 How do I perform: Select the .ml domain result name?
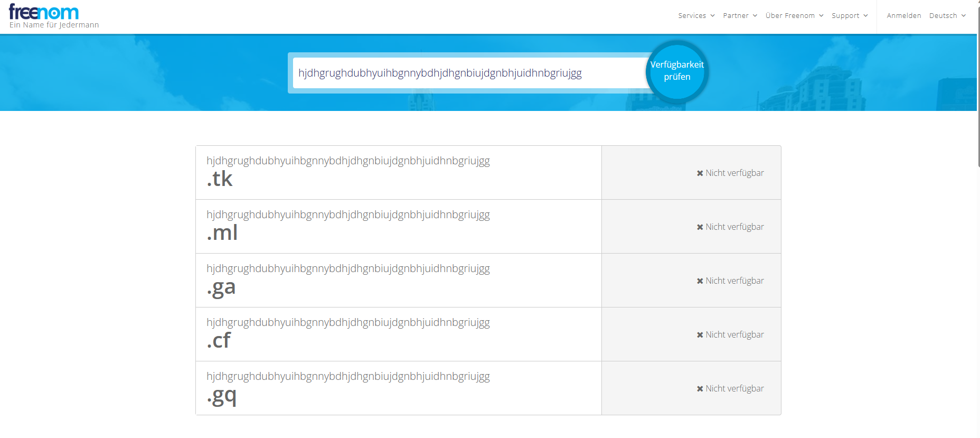(348, 215)
